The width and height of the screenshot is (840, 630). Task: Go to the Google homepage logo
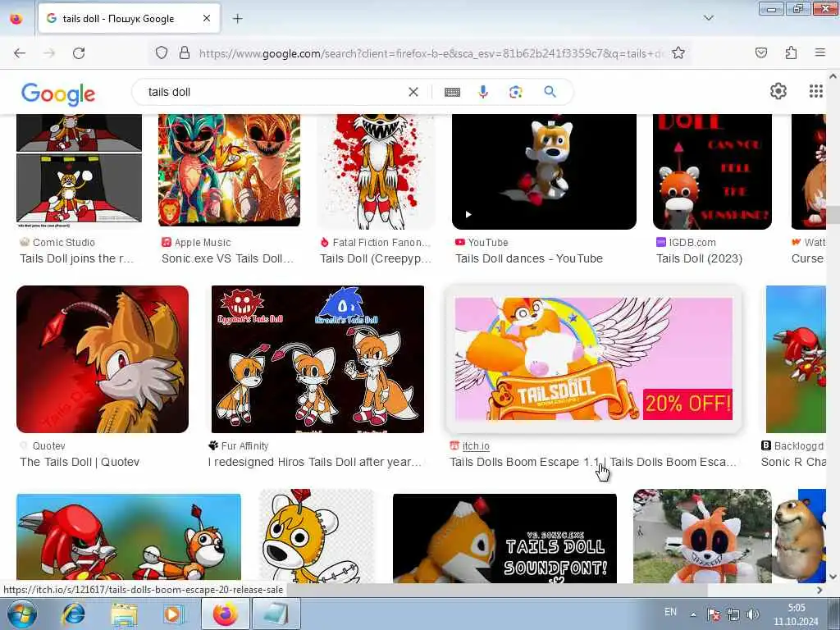click(x=58, y=94)
